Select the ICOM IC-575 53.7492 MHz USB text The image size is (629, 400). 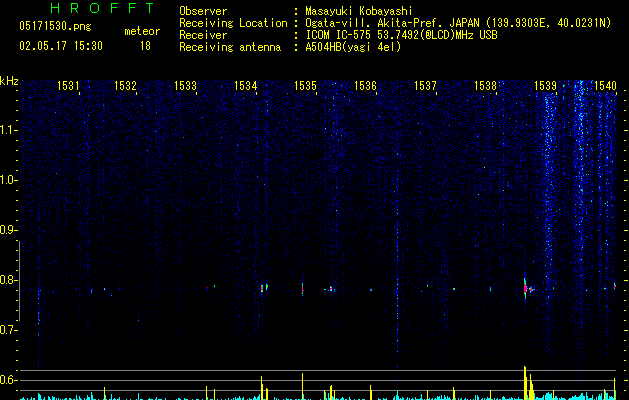(x=401, y=35)
